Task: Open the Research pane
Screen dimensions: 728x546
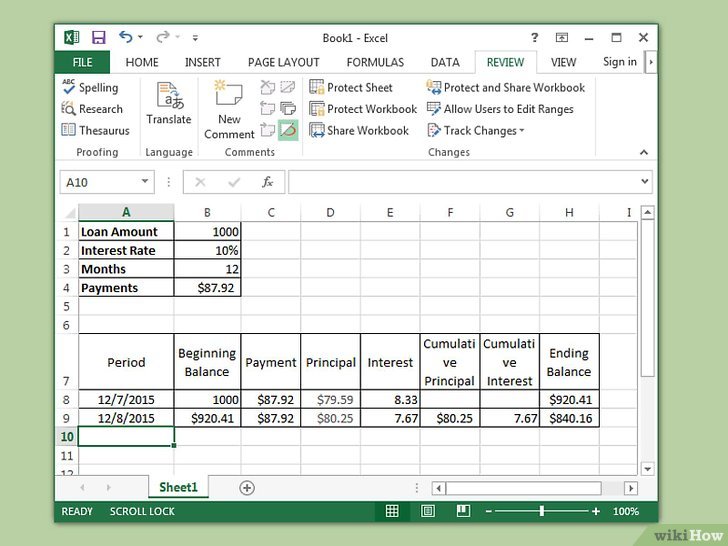Action: pyautogui.click(x=92, y=109)
